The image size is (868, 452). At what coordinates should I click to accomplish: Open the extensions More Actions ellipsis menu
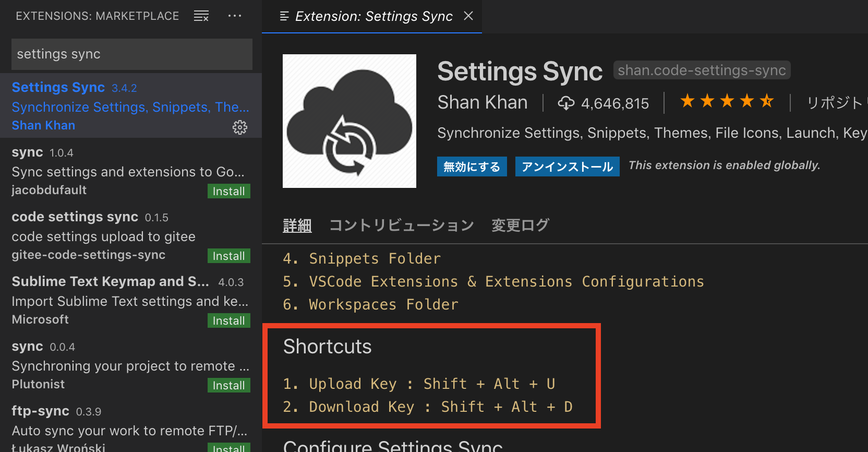pyautogui.click(x=235, y=16)
